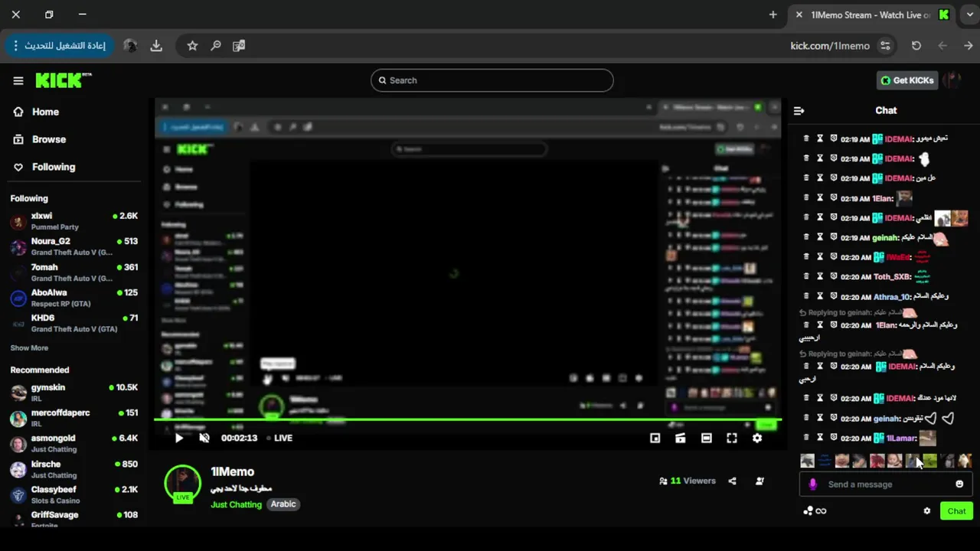Go to Home in sidebar
Screen dimensions: 980x551
45,112
